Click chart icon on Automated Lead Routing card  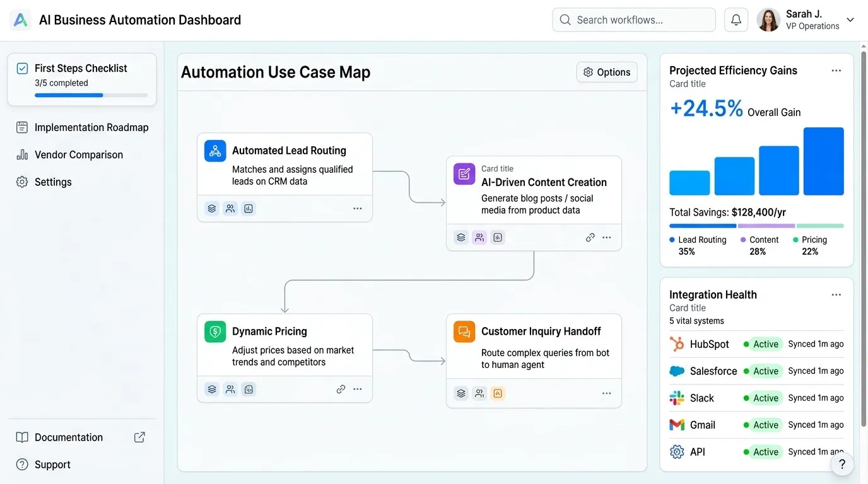click(x=249, y=209)
